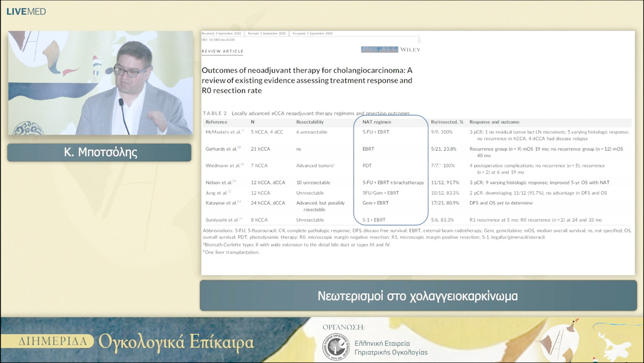644x363 pixels.
Task: Click the 'Ελληνική Εταιρεία Γηριατρικής Ογκολογίας' text
Action: 391,348
